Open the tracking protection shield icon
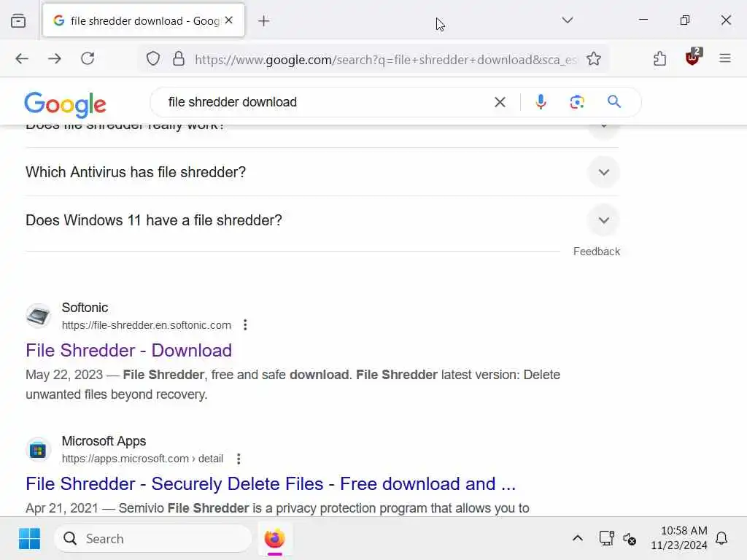747x560 pixels. click(153, 59)
